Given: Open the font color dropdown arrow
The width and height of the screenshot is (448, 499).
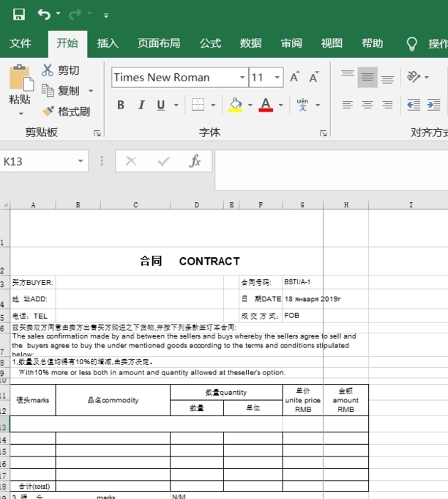Looking at the screenshot, I should pyautogui.click(x=281, y=105).
